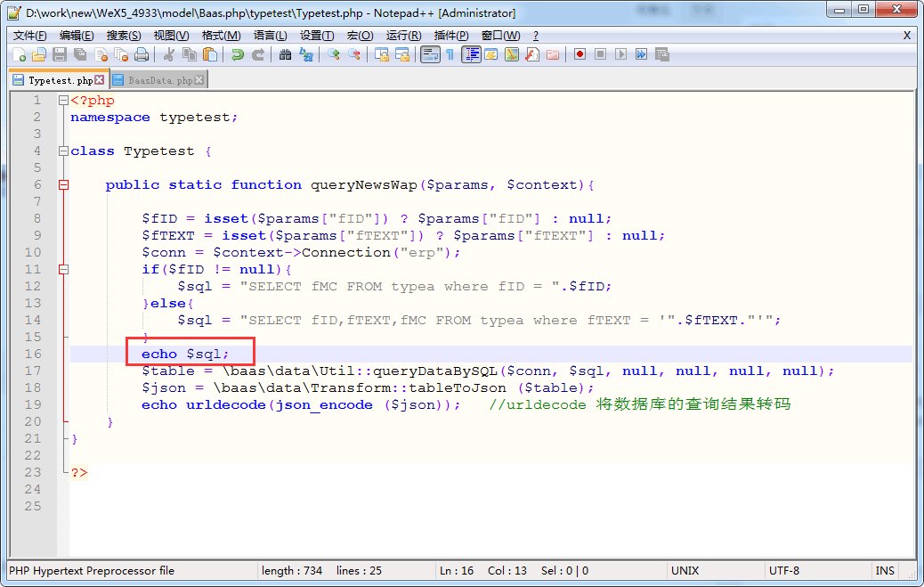Viewport: 924px width, 587px height.
Task: Click the New file toolbar icon
Action: [x=19, y=55]
